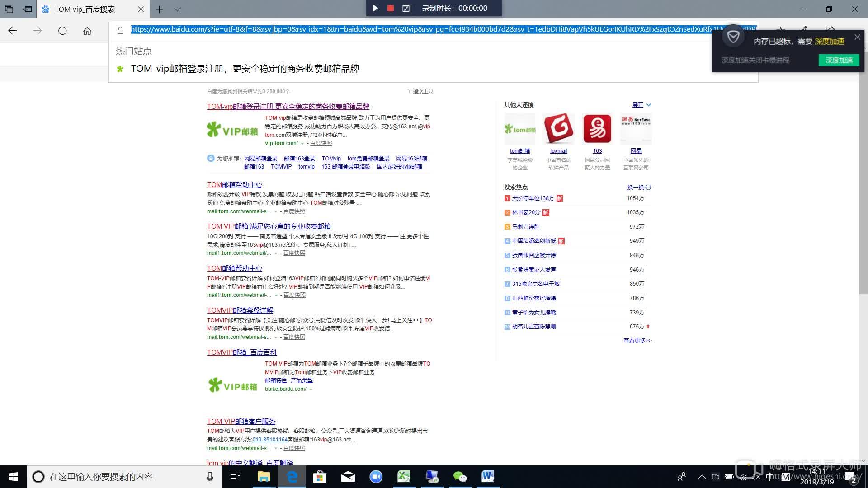This screenshot has width=868, height=488.
Task: Refresh the current page
Action: pos(62,31)
